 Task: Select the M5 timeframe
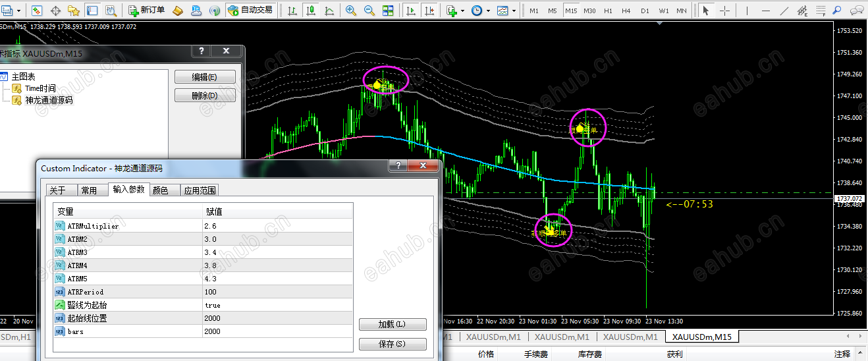pos(553,11)
